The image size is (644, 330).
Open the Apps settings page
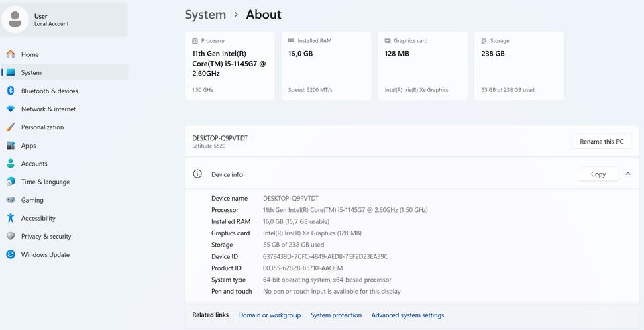(65, 146)
